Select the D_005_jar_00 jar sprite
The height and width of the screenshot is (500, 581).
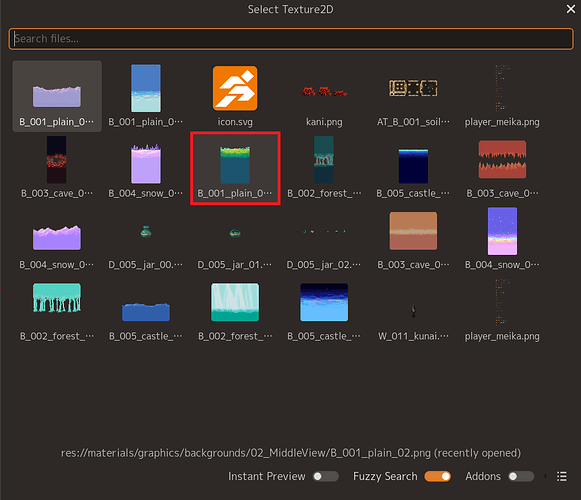point(146,239)
